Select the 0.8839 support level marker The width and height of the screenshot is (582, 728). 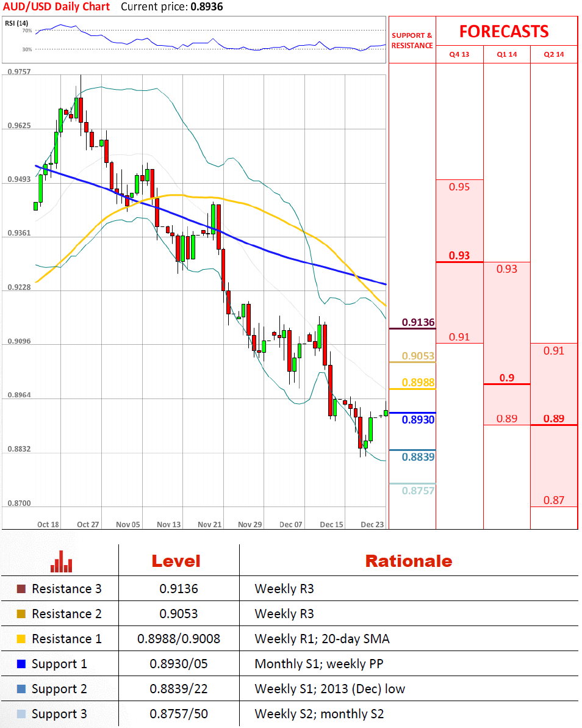417,457
